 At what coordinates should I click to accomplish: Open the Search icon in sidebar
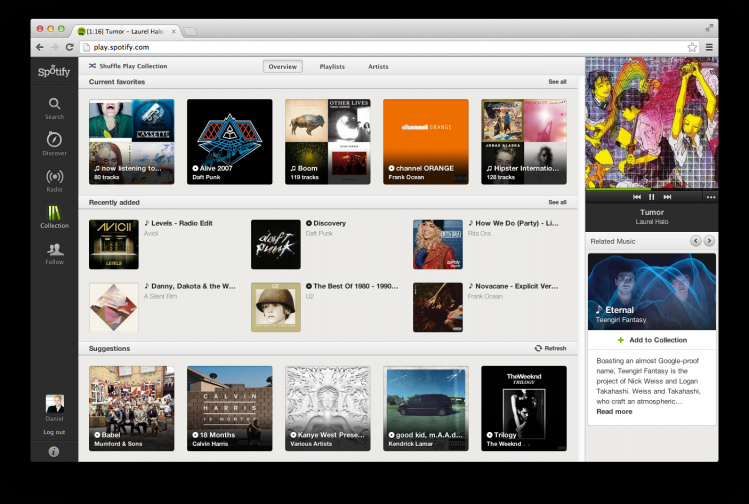[54, 104]
